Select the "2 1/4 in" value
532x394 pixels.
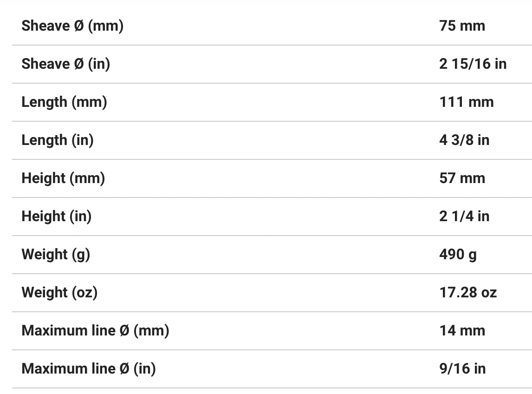pyautogui.click(x=464, y=217)
